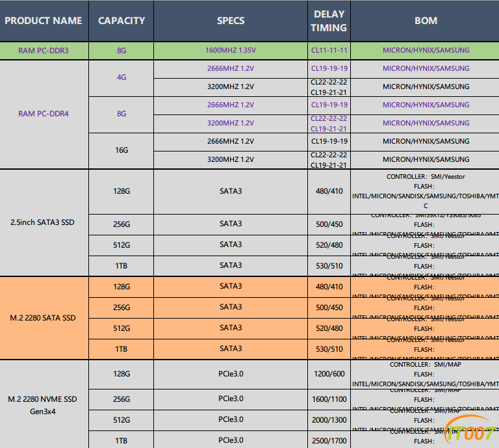The height and width of the screenshot is (448, 499).
Task: Select 3200MHZ 1.2V in the 4G group
Action: [x=231, y=86]
